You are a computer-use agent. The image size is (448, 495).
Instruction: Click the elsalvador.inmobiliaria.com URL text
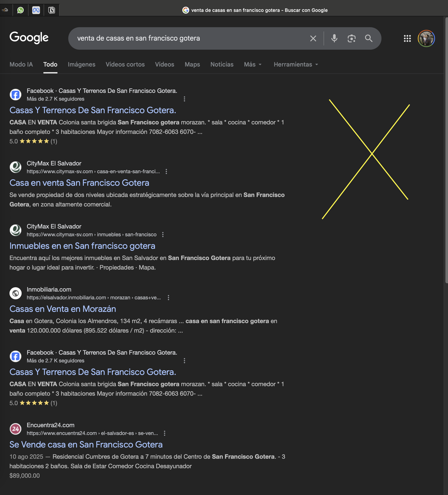coord(94,298)
